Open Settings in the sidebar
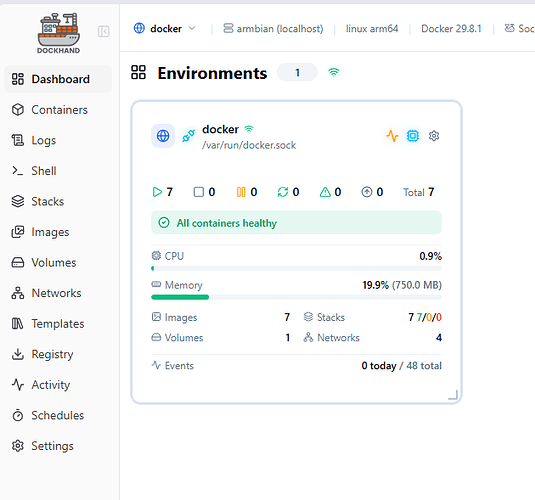Image resolution: width=535 pixels, height=500 pixels. (x=58, y=446)
